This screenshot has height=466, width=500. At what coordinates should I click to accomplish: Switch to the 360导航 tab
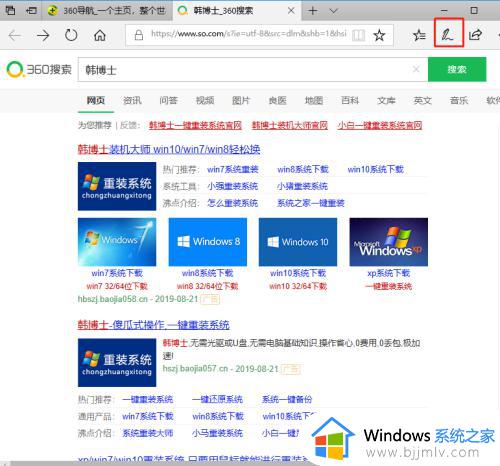(x=107, y=11)
